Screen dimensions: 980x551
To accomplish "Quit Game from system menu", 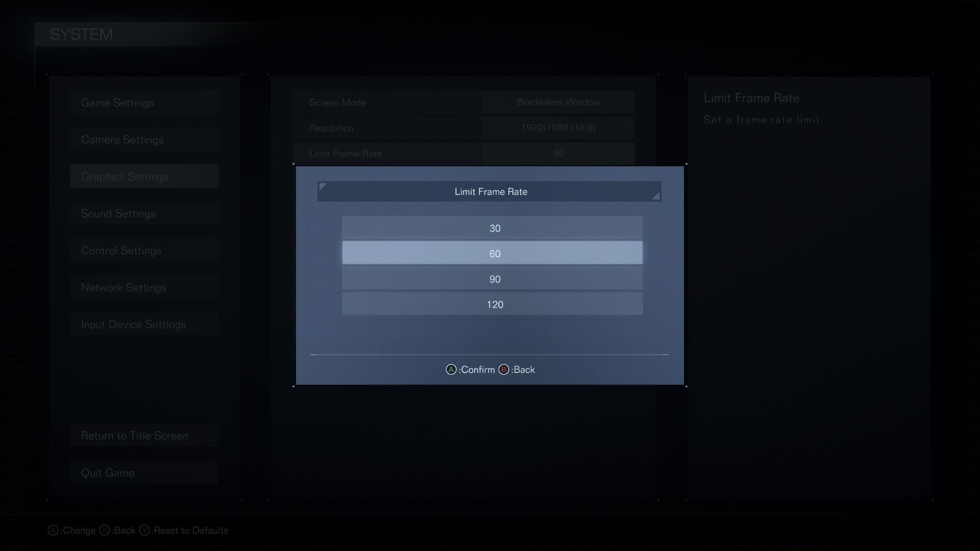I will 108,473.
